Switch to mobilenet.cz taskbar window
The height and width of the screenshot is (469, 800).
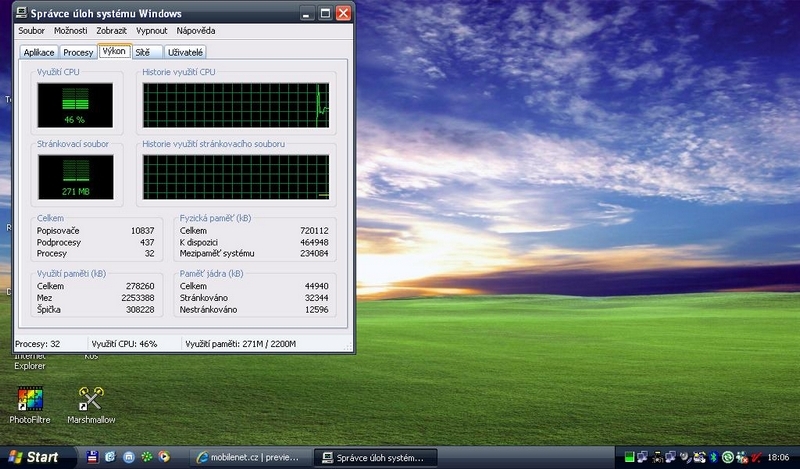pyautogui.click(x=250, y=457)
